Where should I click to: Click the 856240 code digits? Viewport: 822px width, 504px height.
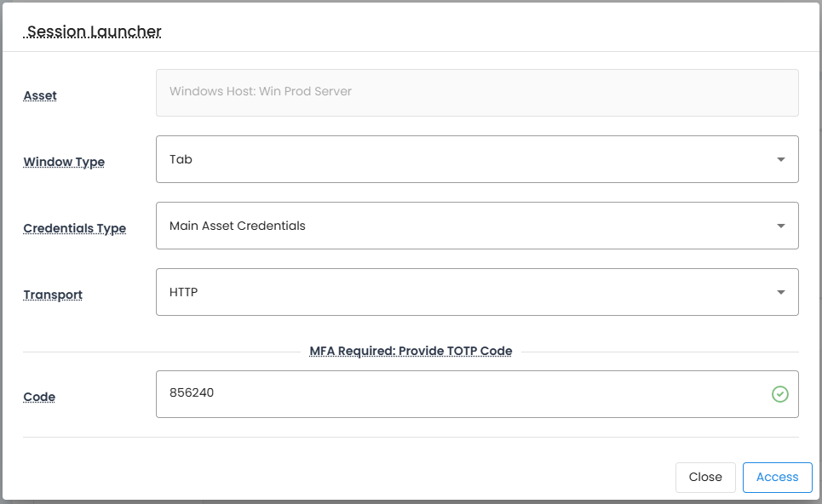(192, 393)
